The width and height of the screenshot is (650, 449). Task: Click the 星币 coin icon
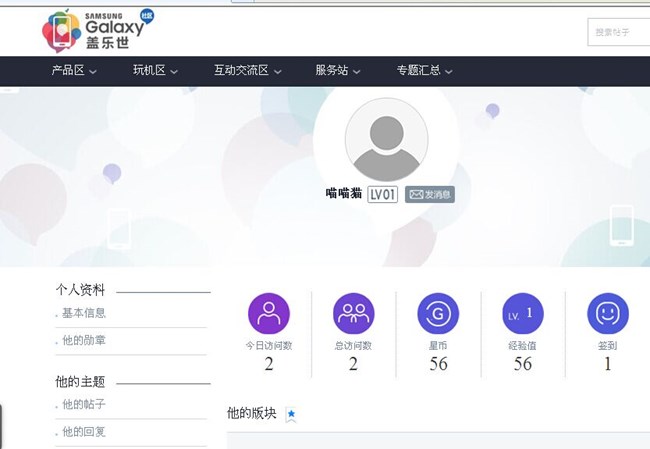(x=438, y=313)
